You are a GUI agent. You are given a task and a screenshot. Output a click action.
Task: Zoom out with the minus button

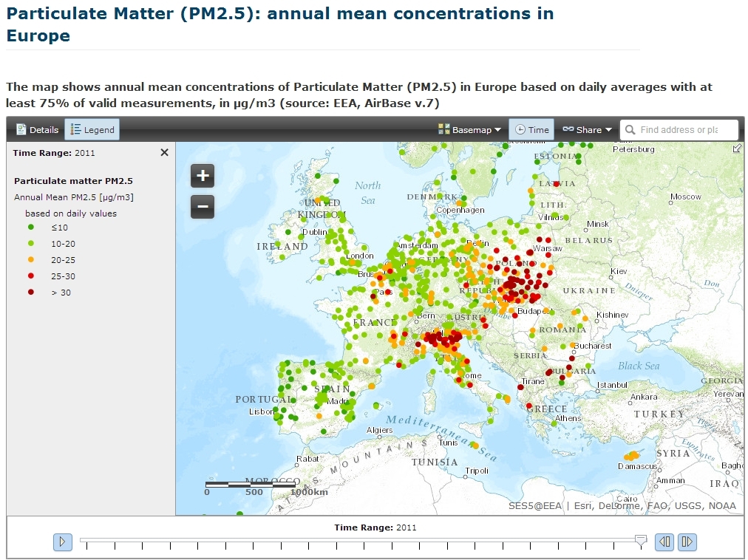pyautogui.click(x=203, y=207)
